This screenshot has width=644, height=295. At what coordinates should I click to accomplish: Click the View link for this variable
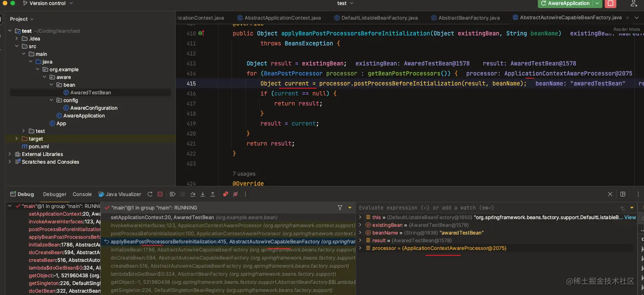[630, 217]
